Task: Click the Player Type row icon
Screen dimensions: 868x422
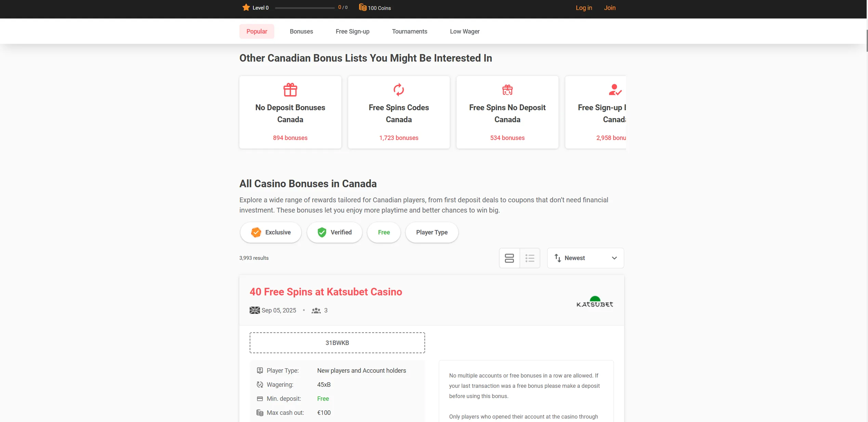Action: coord(260,371)
